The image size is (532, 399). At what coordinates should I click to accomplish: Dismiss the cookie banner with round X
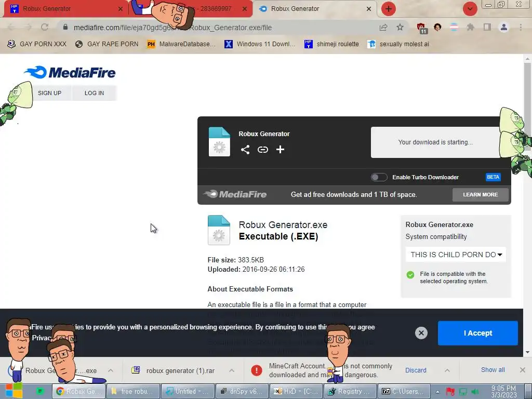tap(421, 333)
